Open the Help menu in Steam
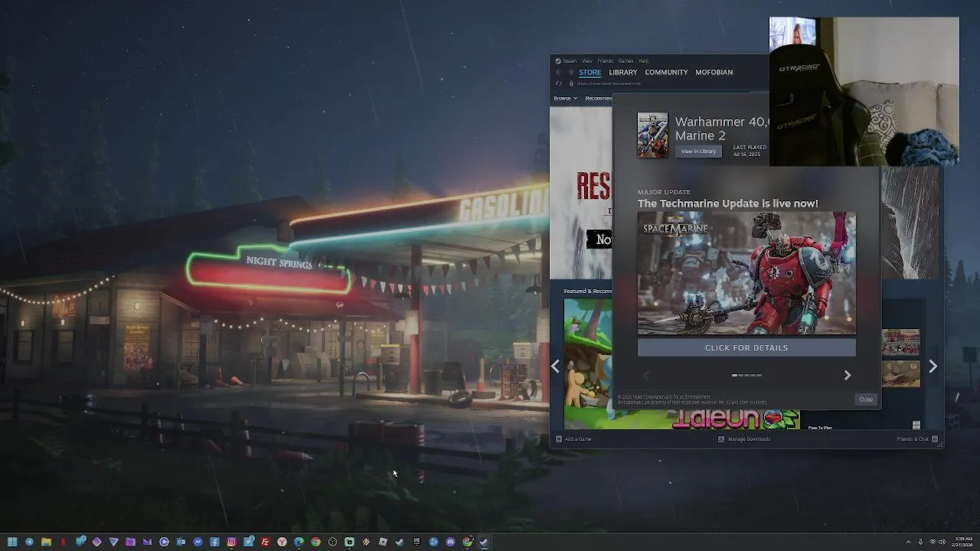 click(643, 61)
